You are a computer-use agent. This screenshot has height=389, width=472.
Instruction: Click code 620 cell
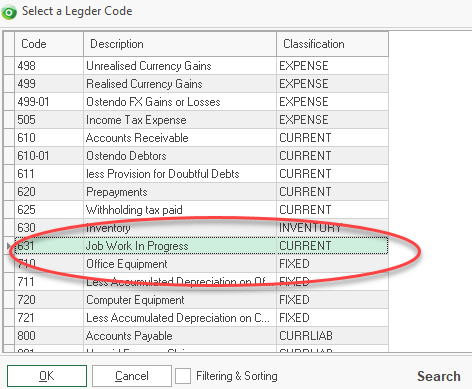pos(49,192)
